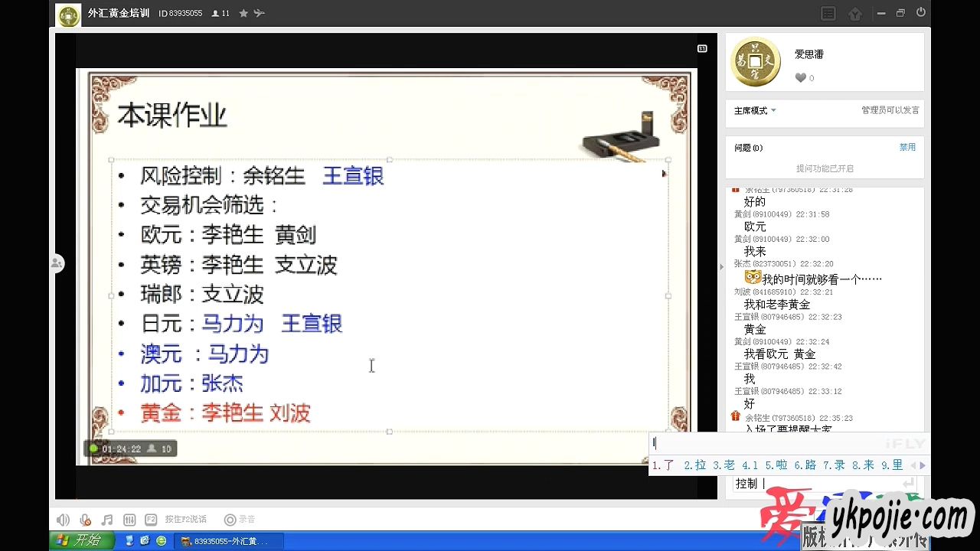Click the home icon in title bar
Screen dimensions: 980x551
click(855, 14)
